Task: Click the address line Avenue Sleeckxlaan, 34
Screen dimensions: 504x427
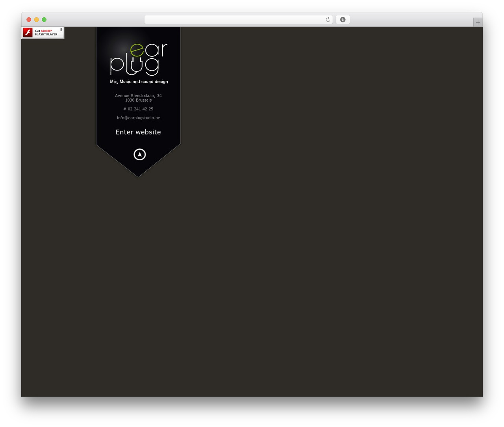Action: pyautogui.click(x=138, y=96)
